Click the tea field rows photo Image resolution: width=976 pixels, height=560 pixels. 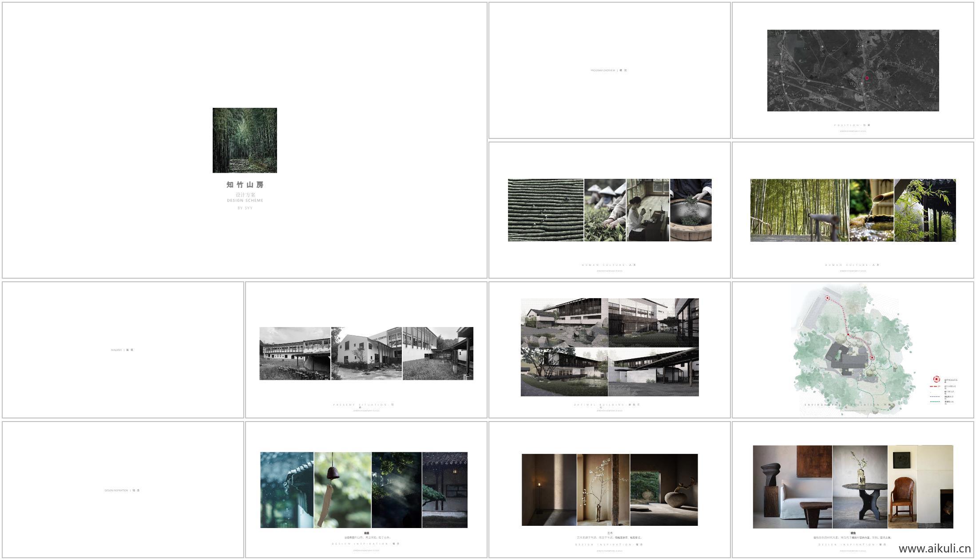point(545,210)
